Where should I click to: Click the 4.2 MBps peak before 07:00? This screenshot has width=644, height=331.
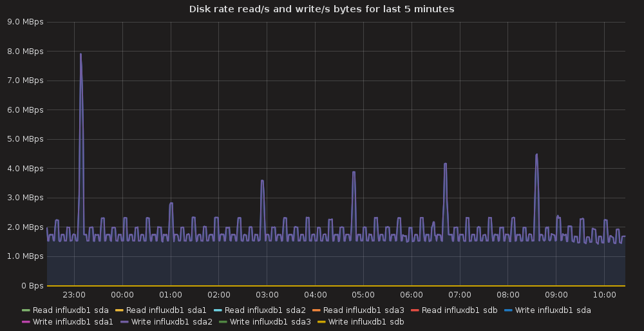pos(445,164)
